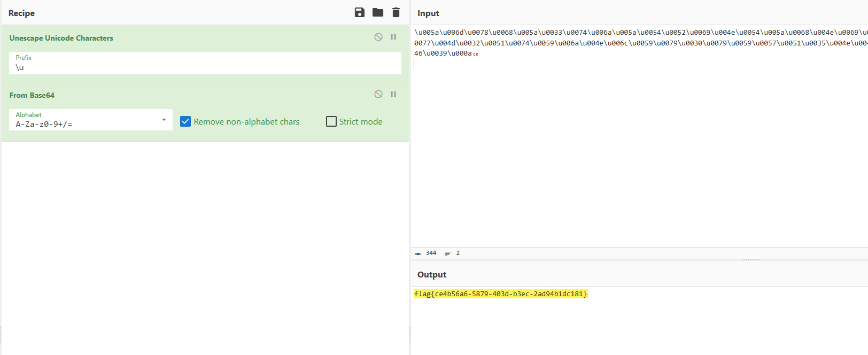This screenshot has width=868, height=355.
Task: Click the Save recipe icon
Action: pos(360,12)
